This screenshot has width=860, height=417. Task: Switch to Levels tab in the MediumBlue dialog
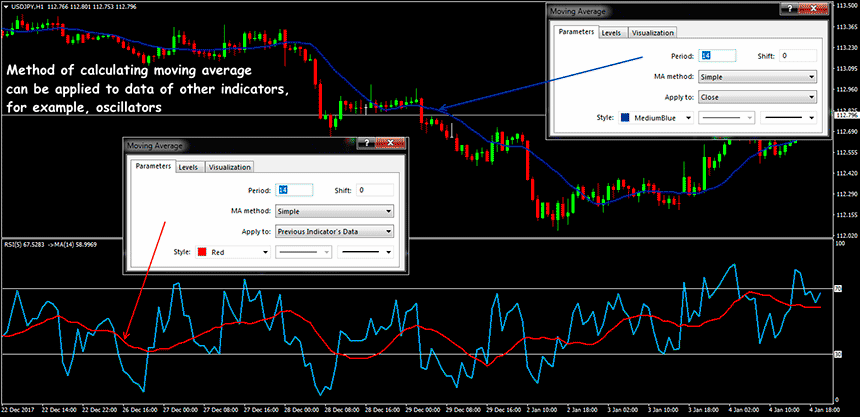pyautogui.click(x=612, y=33)
